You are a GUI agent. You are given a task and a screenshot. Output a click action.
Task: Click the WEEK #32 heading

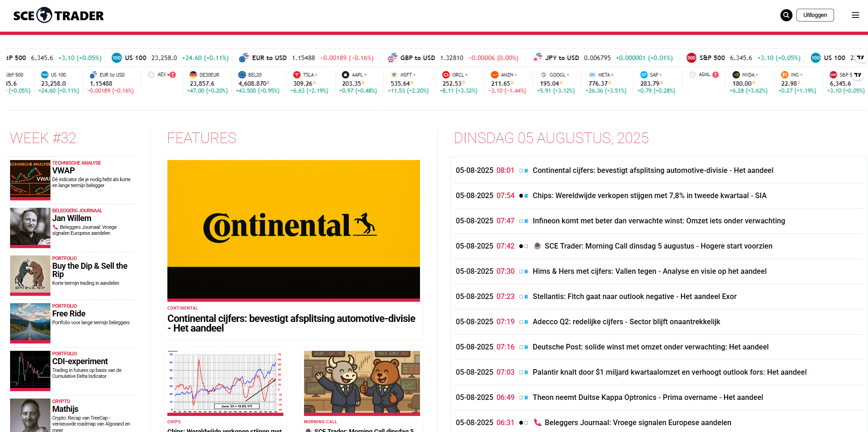click(x=43, y=138)
